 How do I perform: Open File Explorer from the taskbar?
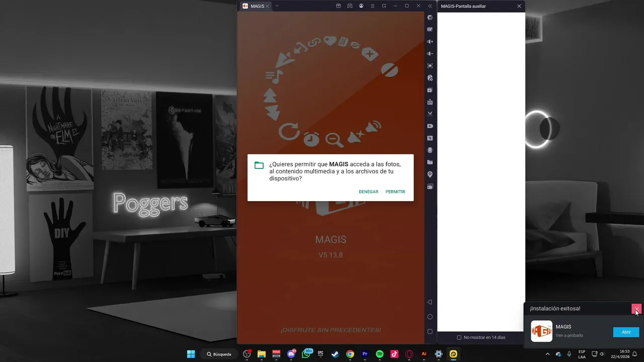click(262, 354)
